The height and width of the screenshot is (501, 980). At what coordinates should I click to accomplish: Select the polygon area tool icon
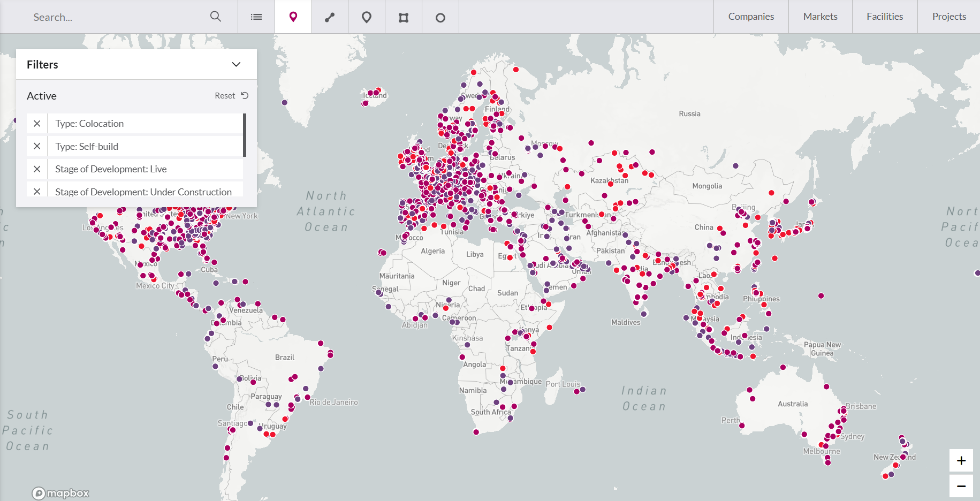pyautogui.click(x=404, y=18)
